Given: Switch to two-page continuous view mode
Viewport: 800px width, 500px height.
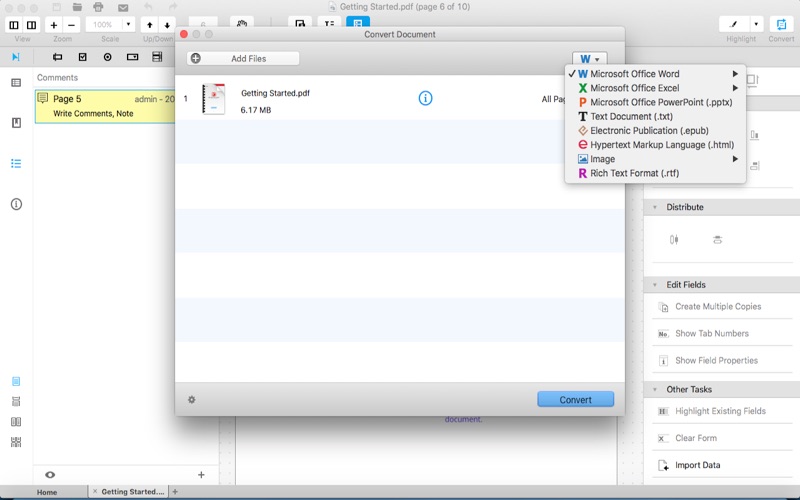Looking at the screenshot, I should tap(16, 442).
